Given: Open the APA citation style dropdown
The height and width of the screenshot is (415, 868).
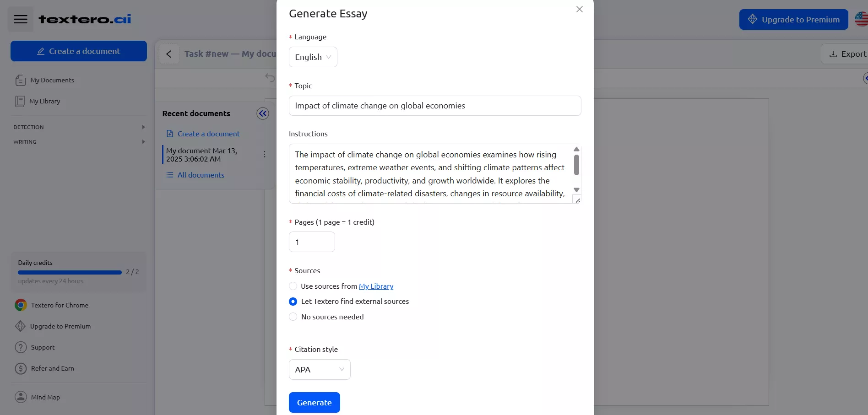Looking at the screenshot, I should click(319, 369).
